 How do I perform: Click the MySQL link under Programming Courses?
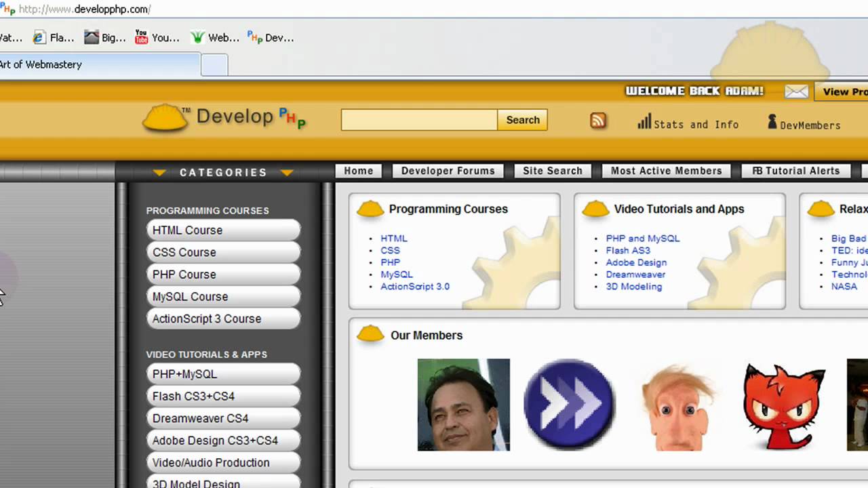point(397,274)
